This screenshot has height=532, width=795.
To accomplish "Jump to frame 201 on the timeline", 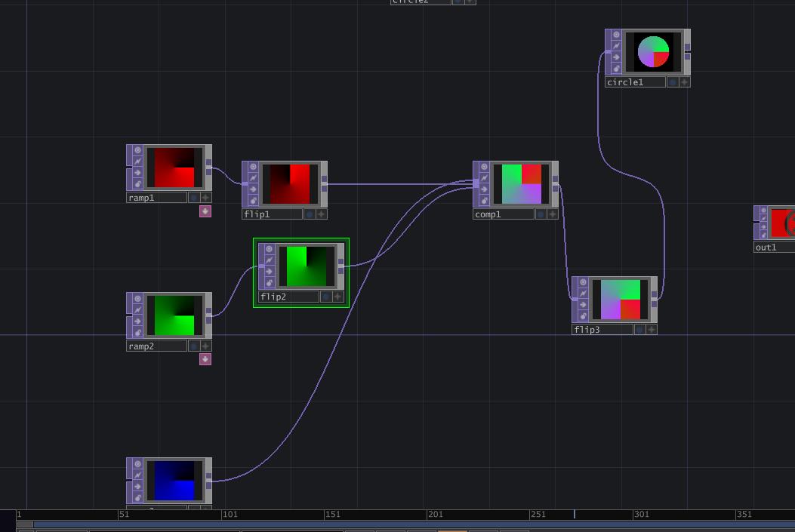I will pyautogui.click(x=435, y=515).
